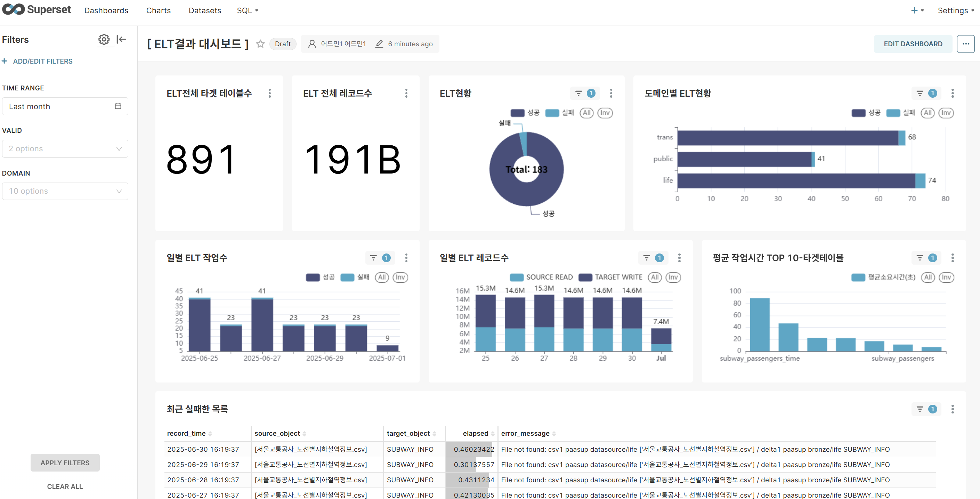Click the EDIT DASHBOARD button
The height and width of the screenshot is (499, 980).
(913, 44)
